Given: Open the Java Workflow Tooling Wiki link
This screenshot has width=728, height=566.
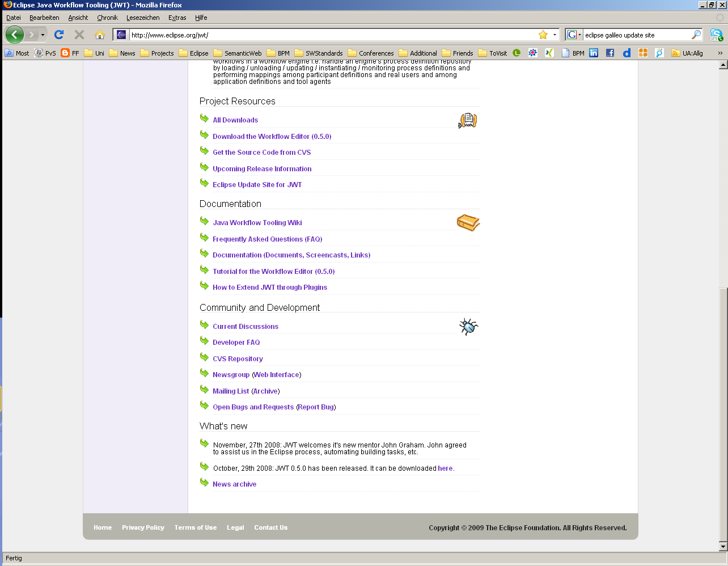Looking at the screenshot, I should [x=257, y=223].
